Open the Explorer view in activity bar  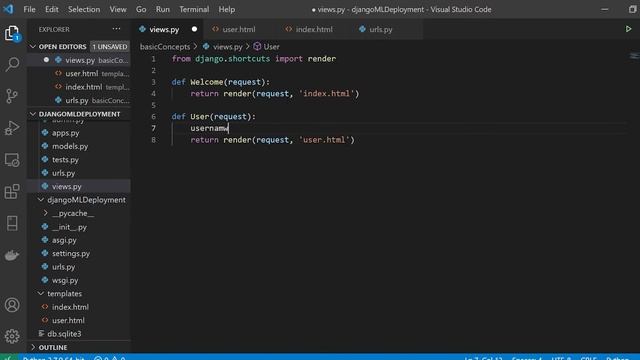point(12,33)
